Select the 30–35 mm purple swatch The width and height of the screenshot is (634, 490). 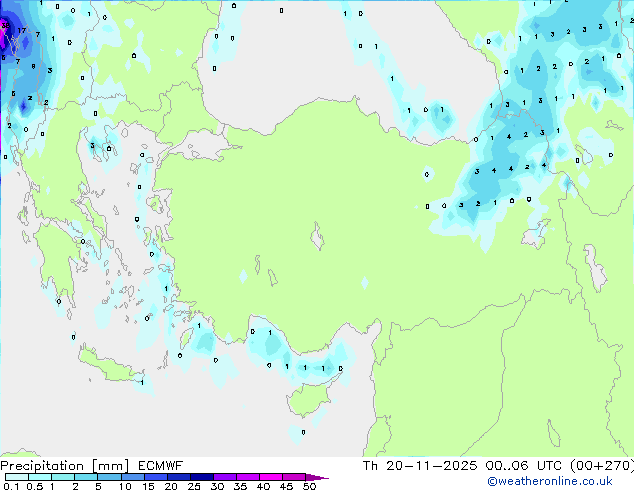click(225, 477)
